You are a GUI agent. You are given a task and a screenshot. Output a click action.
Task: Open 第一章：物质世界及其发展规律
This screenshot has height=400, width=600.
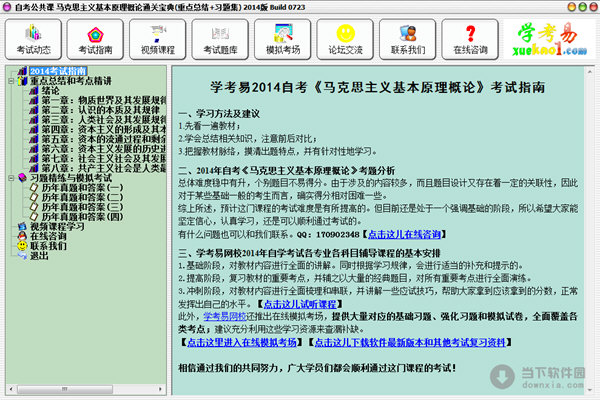tap(104, 100)
